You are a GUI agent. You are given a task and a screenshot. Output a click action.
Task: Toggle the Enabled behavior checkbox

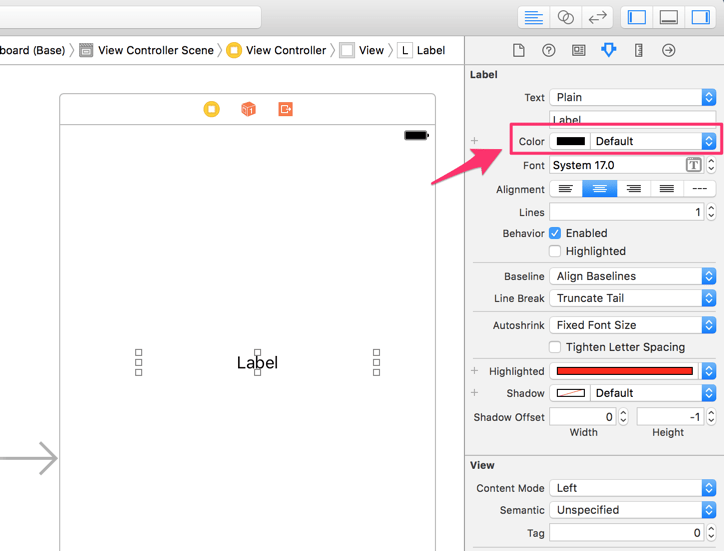(555, 233)
